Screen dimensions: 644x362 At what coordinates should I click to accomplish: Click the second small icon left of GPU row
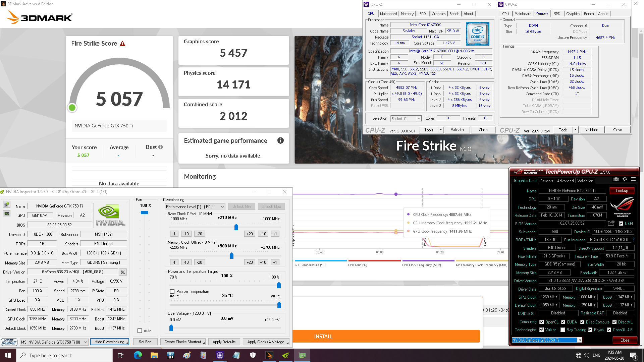pos(6,214)
